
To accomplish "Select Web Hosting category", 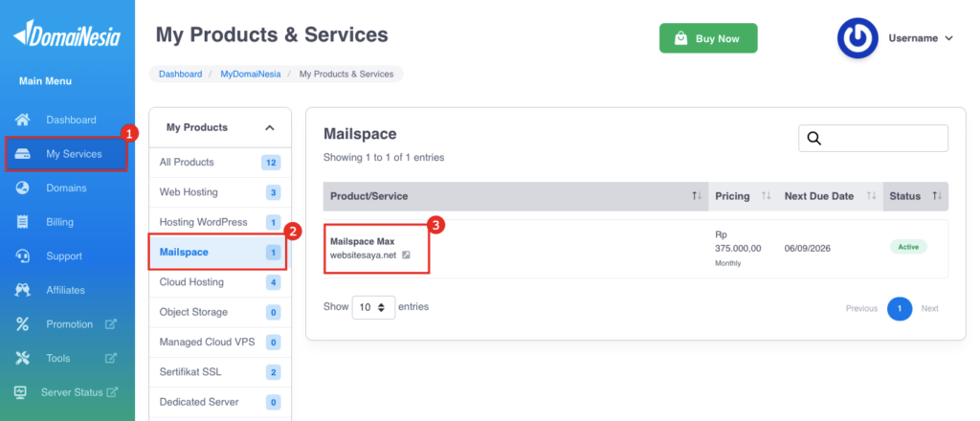I will [x=220, y=192].
